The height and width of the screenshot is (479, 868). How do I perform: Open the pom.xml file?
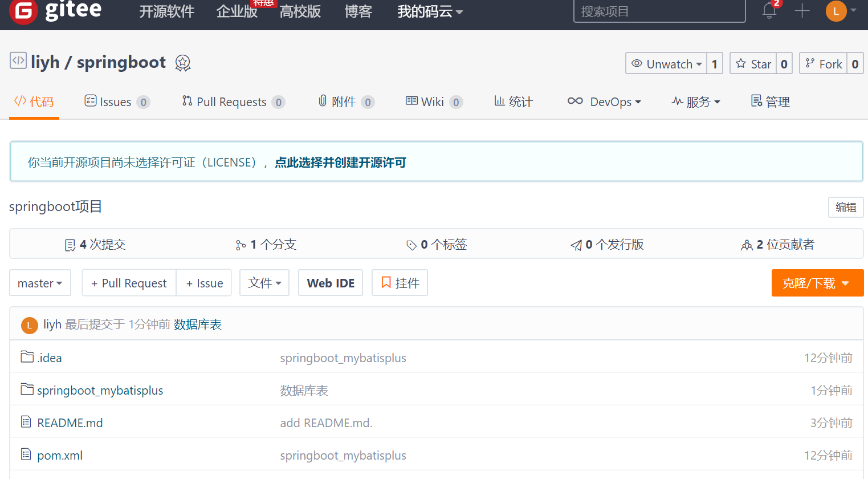point(60,455)
